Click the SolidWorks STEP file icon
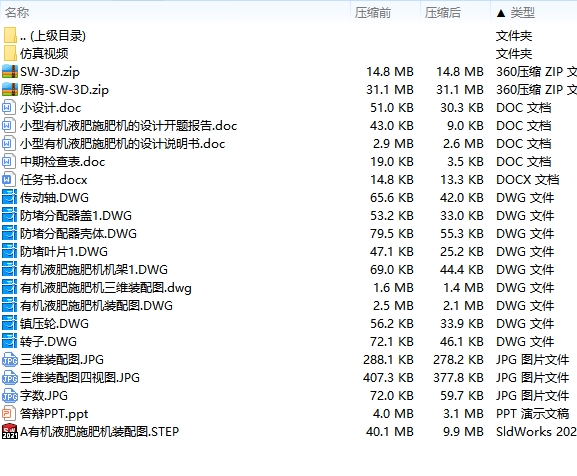The image size is (577, 476). click(10, 431)
